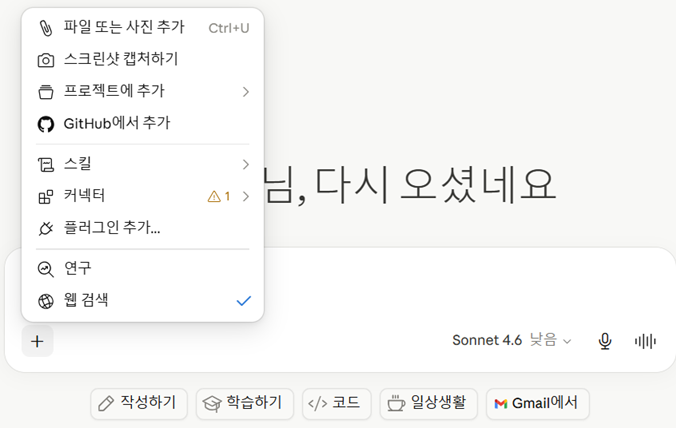676x433 pixels.
Task: Enable 연구 mode from the menu
Action: coord(143,269)
